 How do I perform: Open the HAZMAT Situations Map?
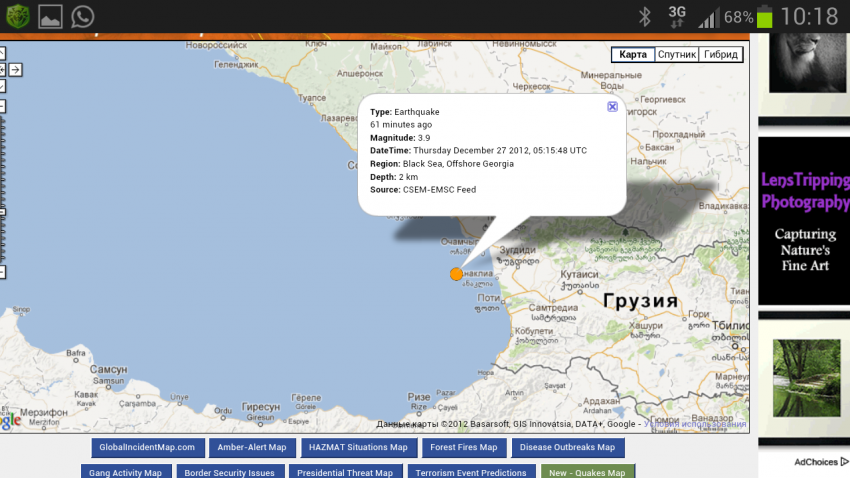[358, 448]
